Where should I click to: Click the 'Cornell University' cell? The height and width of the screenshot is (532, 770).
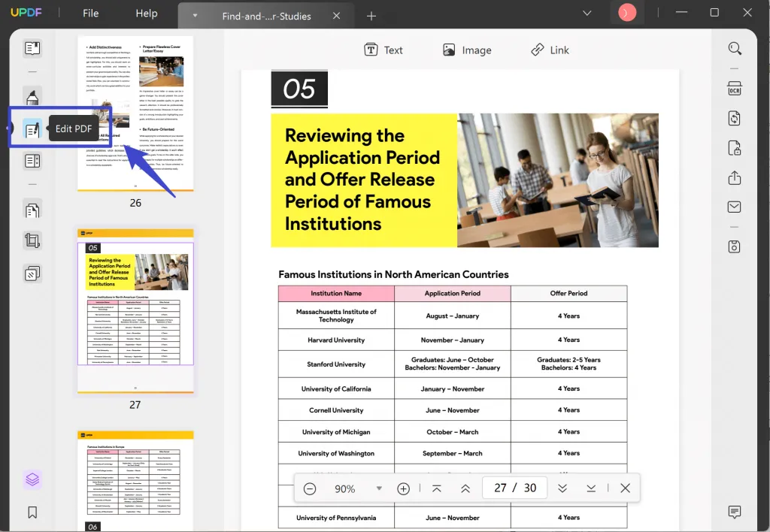click(336, 410)
